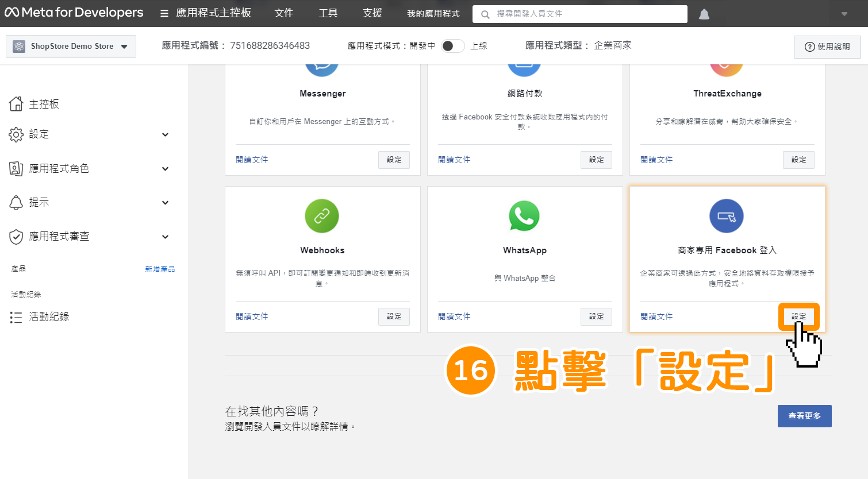Open 閱讀文件 link on Webhooks card
Image resolution: width=868 pixels, height=479 pixels.
coord(252,316)
